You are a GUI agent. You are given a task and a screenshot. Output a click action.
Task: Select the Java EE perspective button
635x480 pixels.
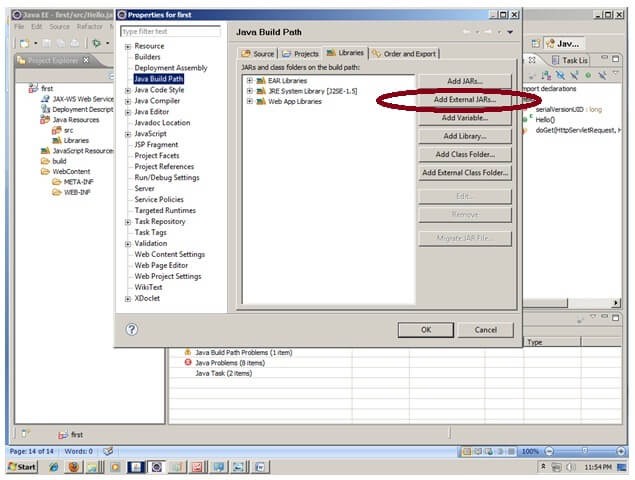(564, 43)
